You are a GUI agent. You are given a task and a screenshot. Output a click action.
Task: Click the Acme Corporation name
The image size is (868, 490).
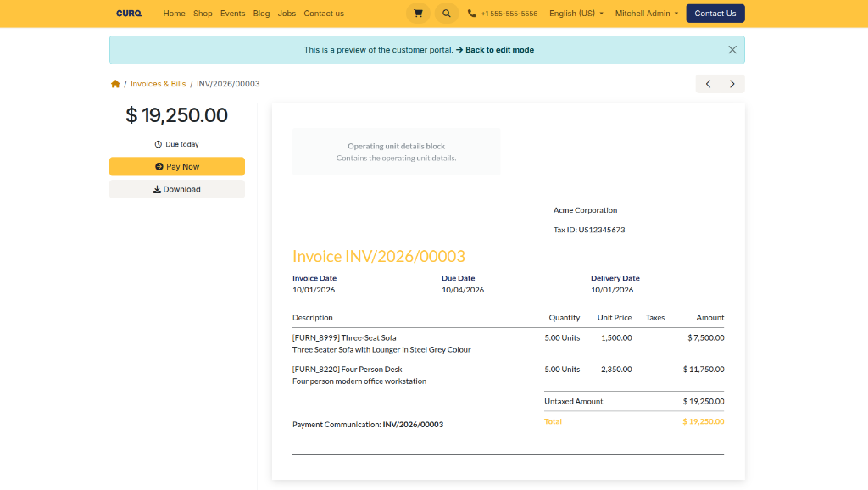pos(585,210)
